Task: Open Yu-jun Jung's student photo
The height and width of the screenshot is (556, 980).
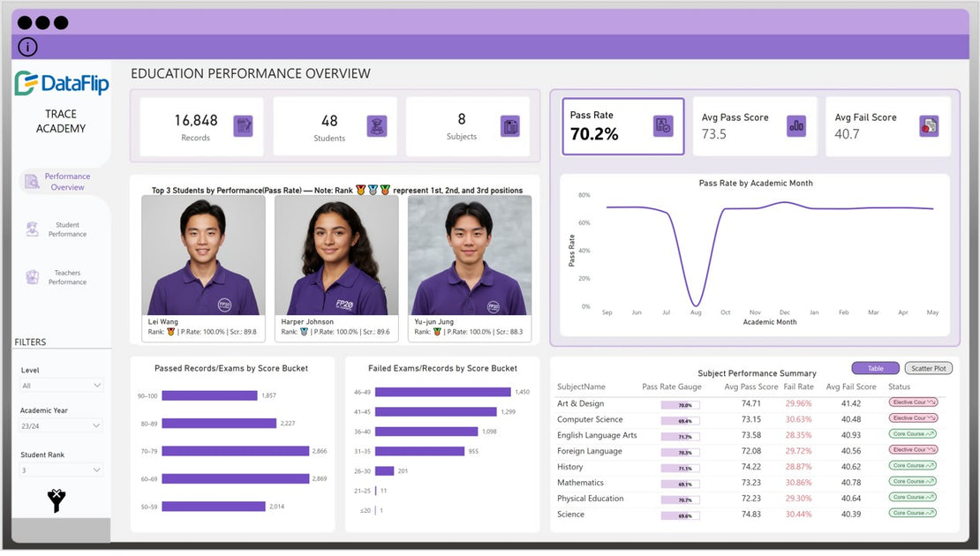Action: 470,256
